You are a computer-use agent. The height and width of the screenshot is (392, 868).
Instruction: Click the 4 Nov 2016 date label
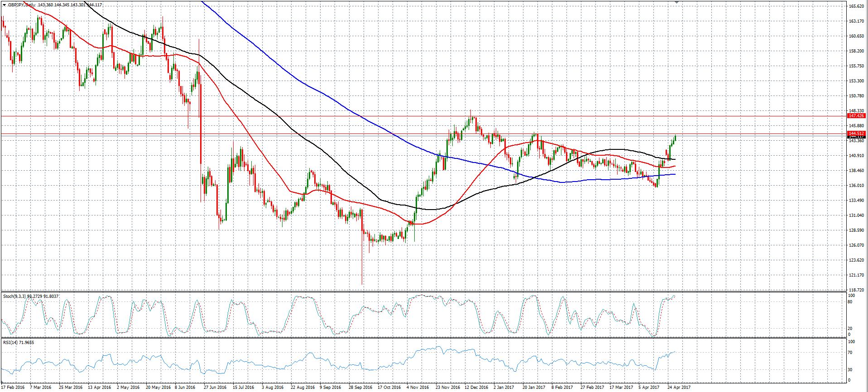pos(417,387)
